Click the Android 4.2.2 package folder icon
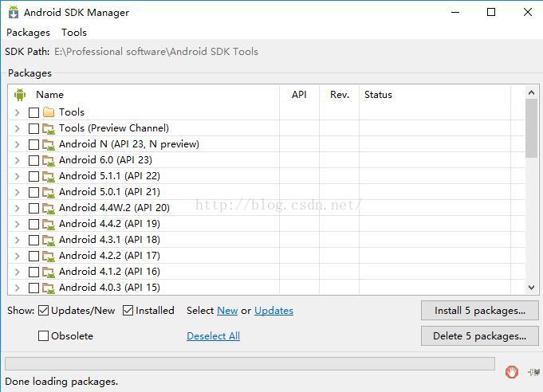543x392 pixels. click(x=49, y=256)
